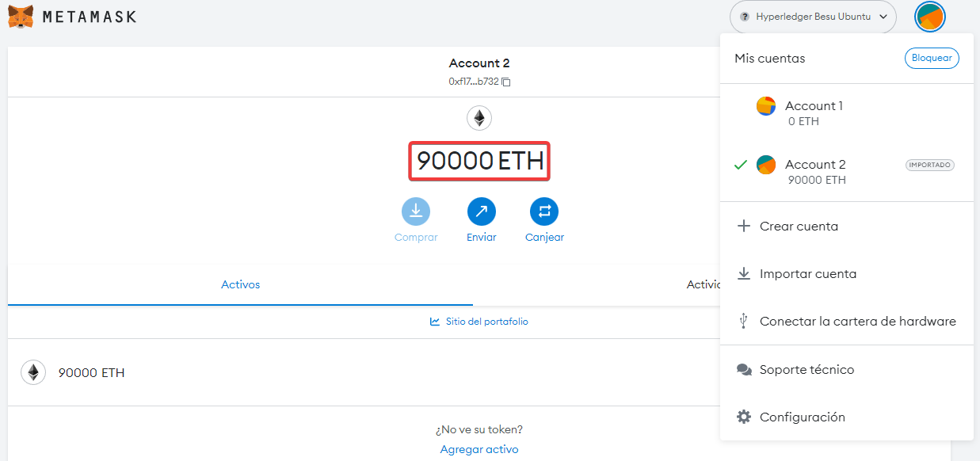Open Crear cuenta menu entry
The width and height of the screenshot is (980, 461).
pyautogui.click(x=799, y=227)
